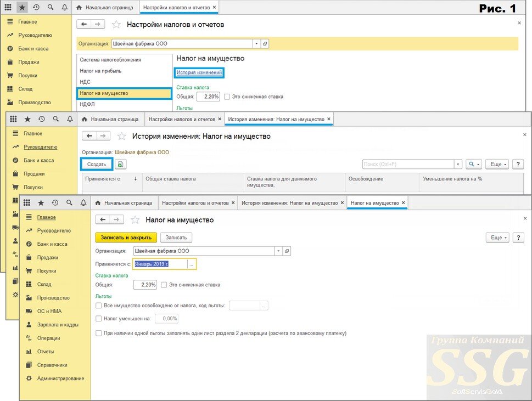
Task: Click home icon on Начальная страница tab, front window
Action: (x=98, y=203)
